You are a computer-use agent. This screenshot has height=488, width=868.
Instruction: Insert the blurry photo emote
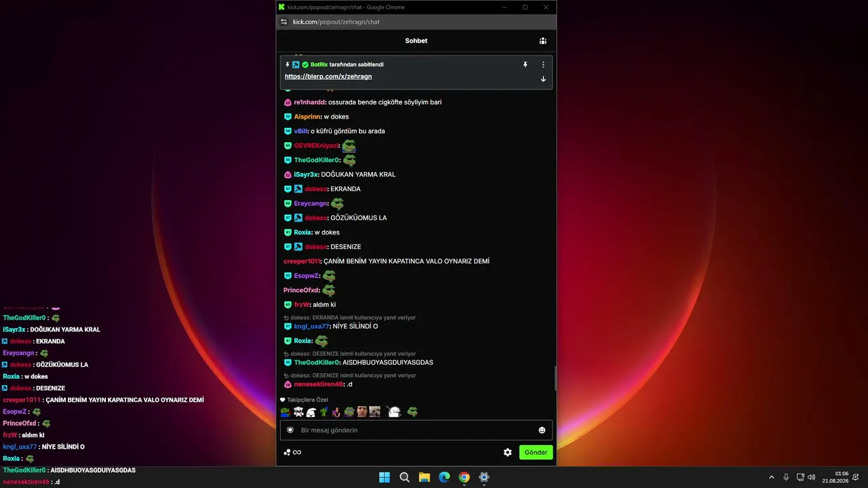tap(375, 411)
